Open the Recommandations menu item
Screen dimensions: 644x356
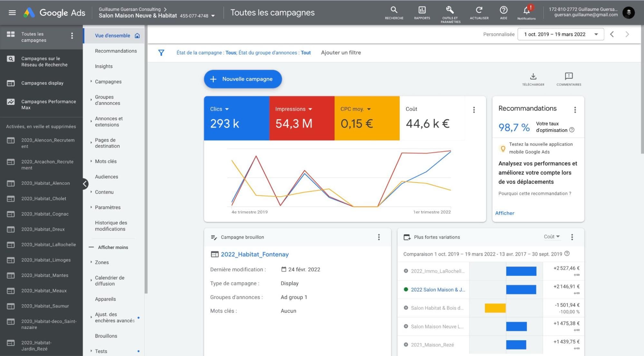[x=116, y=51]
